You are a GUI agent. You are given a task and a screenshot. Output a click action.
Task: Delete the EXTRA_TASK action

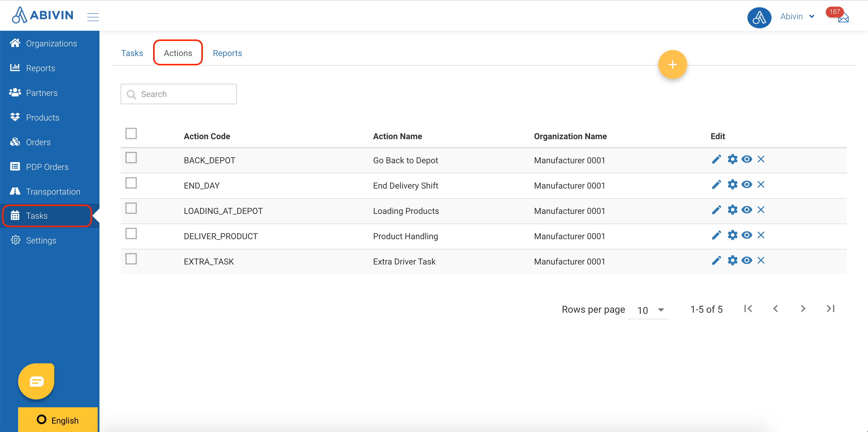(761, 260)
